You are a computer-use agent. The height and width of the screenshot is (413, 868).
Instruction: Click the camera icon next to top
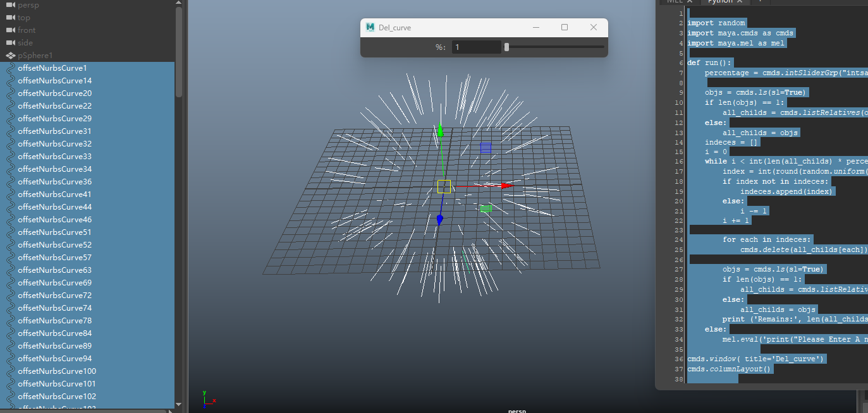click(x=11, y=17)
